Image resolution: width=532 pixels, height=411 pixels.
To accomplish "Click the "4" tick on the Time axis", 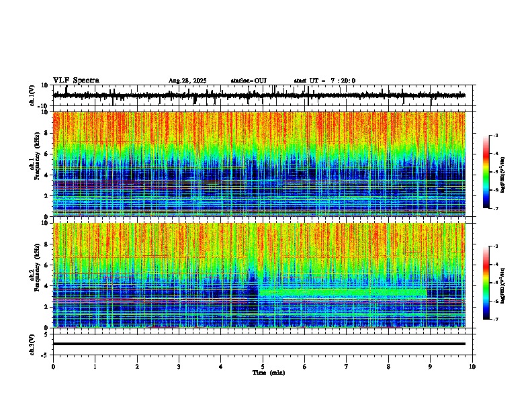I will coord(221,367).
